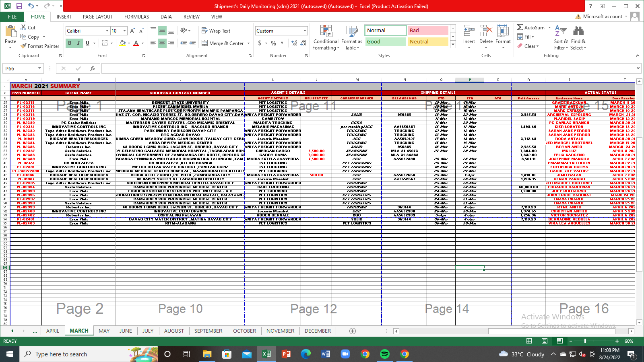Viewport: 644px width, 362px height.
Task: Switch to the FORMULAS ribbon tab
Action: pos(136,17)
